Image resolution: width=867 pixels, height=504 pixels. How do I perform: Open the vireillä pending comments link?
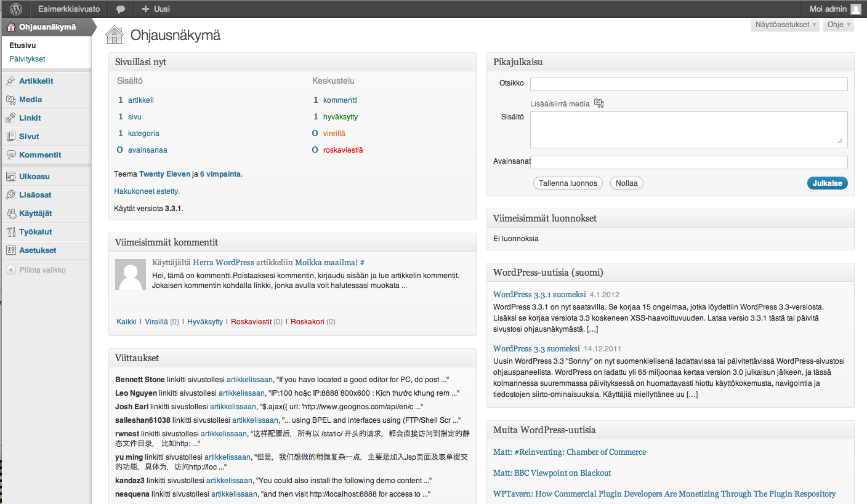[334, 134]
